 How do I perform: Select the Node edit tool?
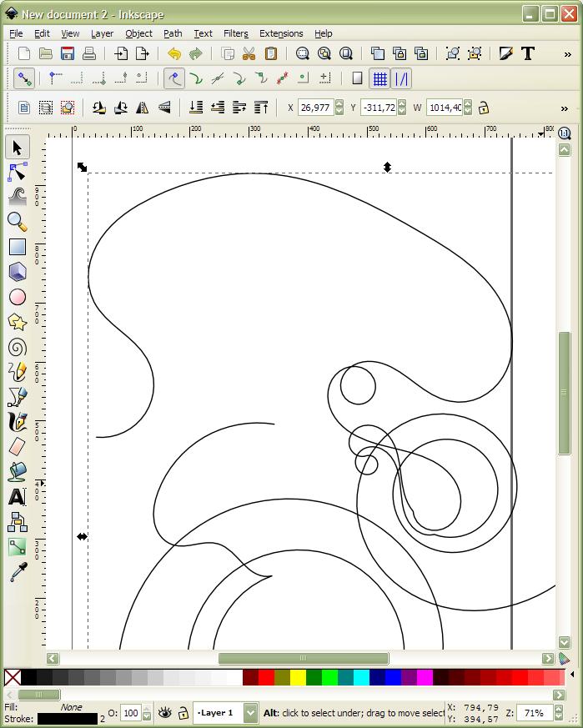(x=18, y=173)
